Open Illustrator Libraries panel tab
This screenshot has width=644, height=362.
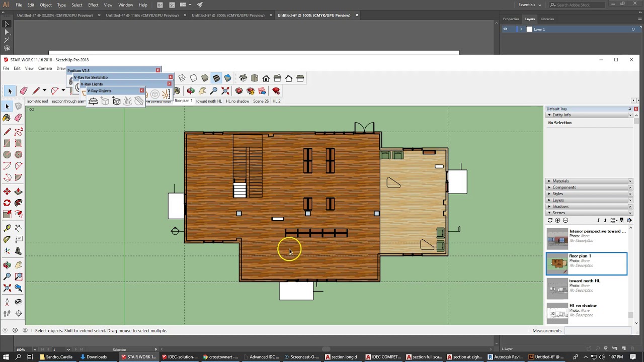547,19
